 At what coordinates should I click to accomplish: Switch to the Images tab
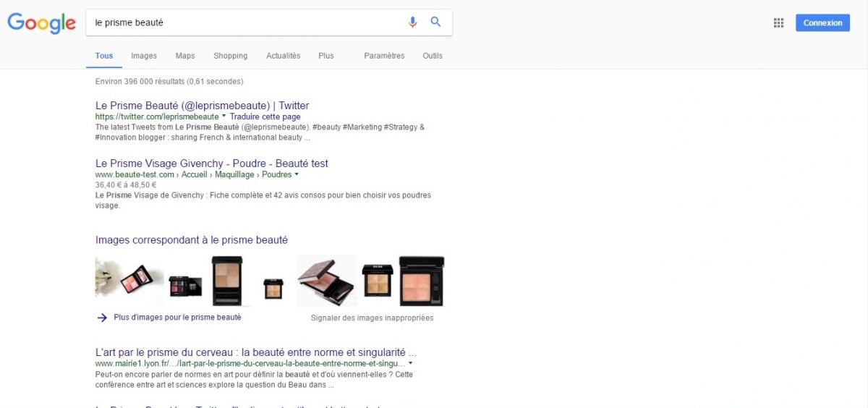(144, 56)
